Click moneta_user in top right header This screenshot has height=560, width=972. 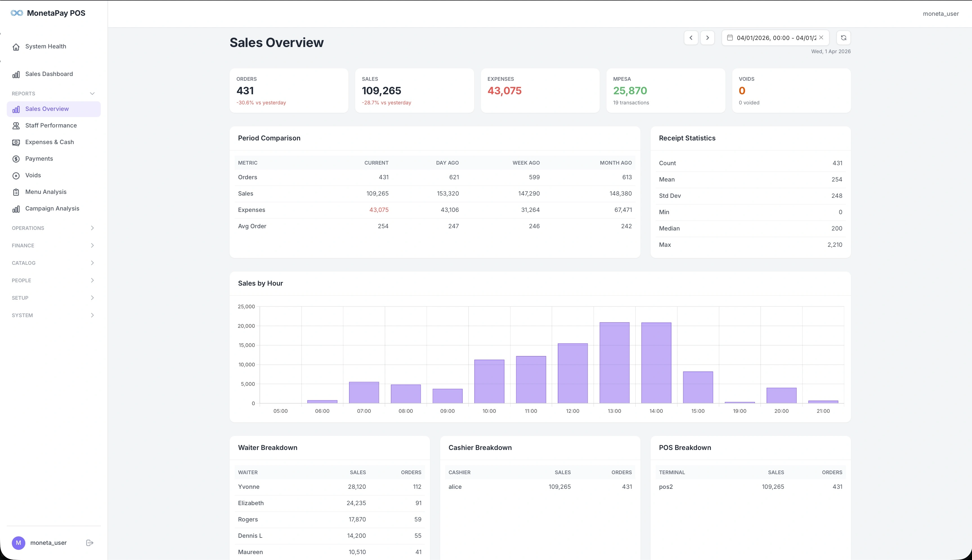click(x=940, y=14)
